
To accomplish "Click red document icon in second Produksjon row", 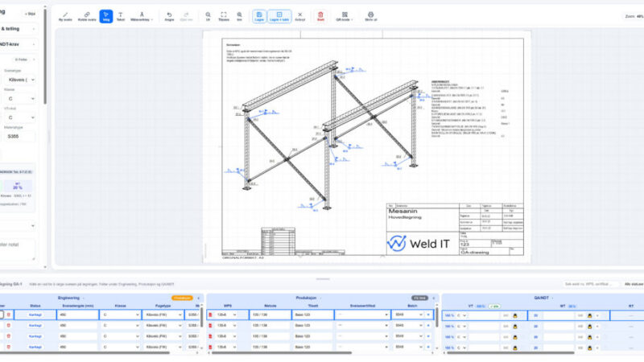I will click(210, 326).
